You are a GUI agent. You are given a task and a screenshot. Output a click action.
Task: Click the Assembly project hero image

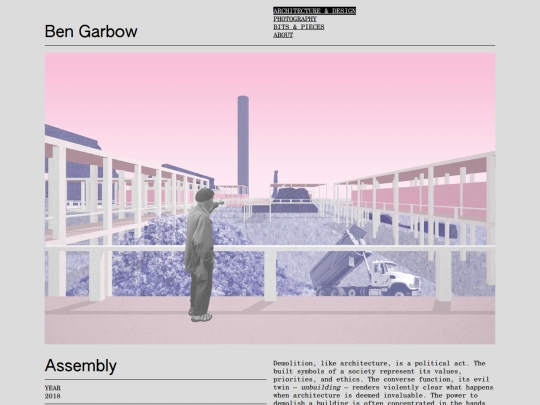click(x=270, y=198)
